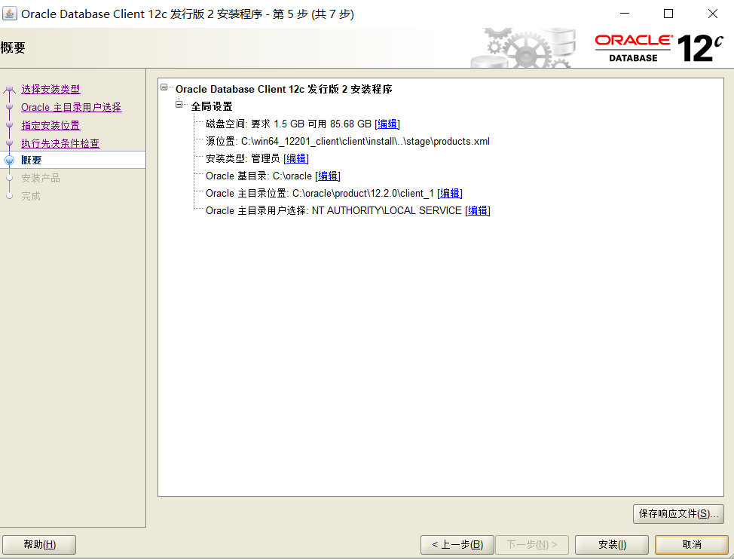Select the 磁盘空间 要求 1.5 GB row text
734x560 pixels.
(x=289, y=124)
